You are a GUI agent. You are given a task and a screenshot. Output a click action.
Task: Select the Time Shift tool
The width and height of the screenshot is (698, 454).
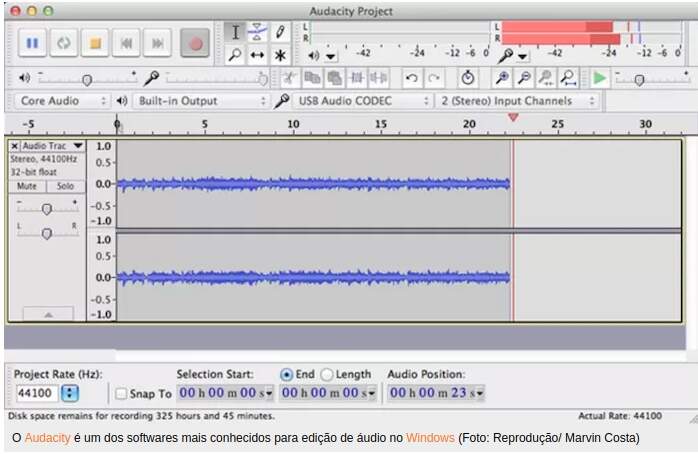coord(257,55)
